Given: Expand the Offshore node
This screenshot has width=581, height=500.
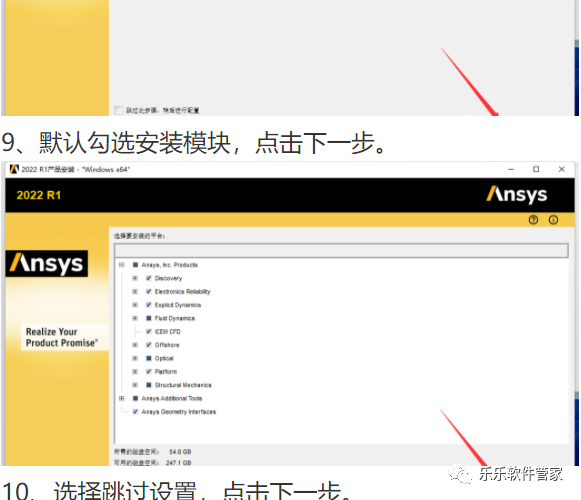Looking at the screenshot, I should (x=135, y=345).
